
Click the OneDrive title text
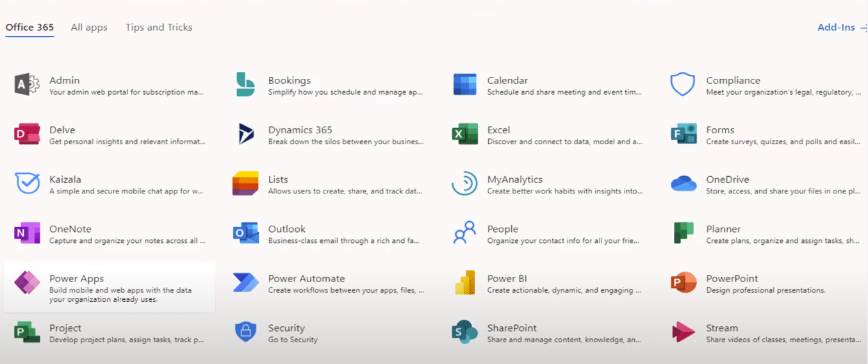click(728, 179)
